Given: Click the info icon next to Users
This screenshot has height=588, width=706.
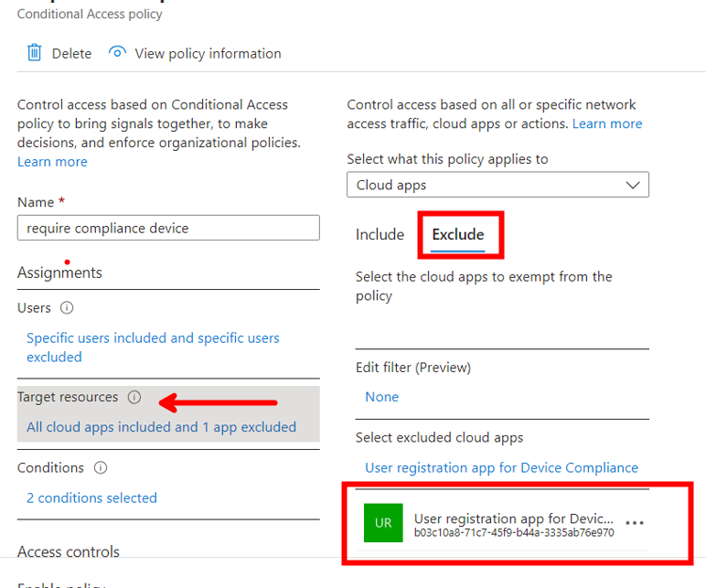Looking at the screenshot, I should tap(67, 308).
